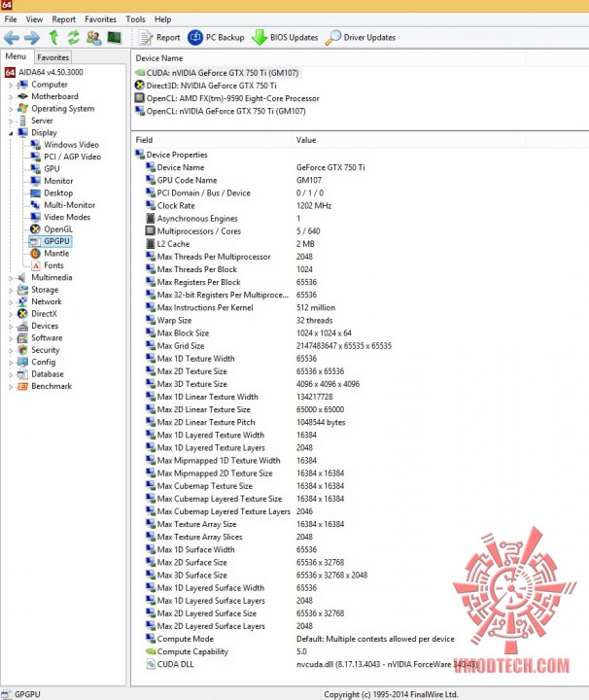The width and height of the screenshot is (589, 700).
Task: Click the green monitor toolbar icon
Action: (115, 38)
